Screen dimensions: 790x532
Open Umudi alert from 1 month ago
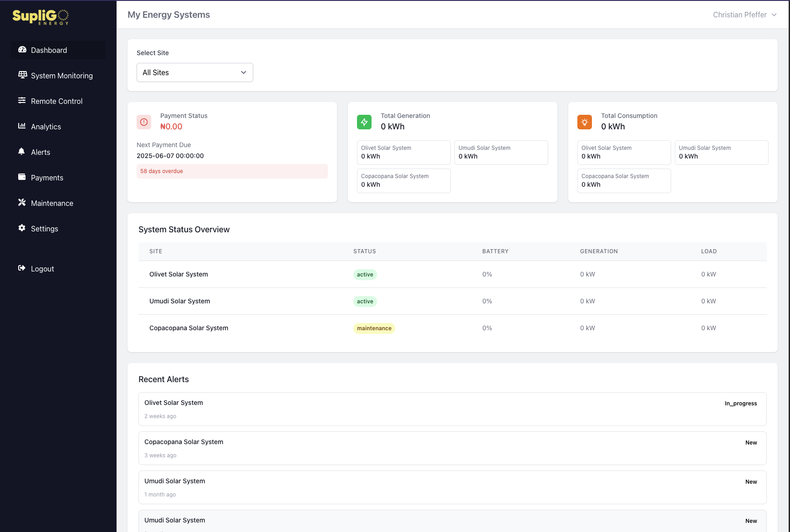(453, 487)
